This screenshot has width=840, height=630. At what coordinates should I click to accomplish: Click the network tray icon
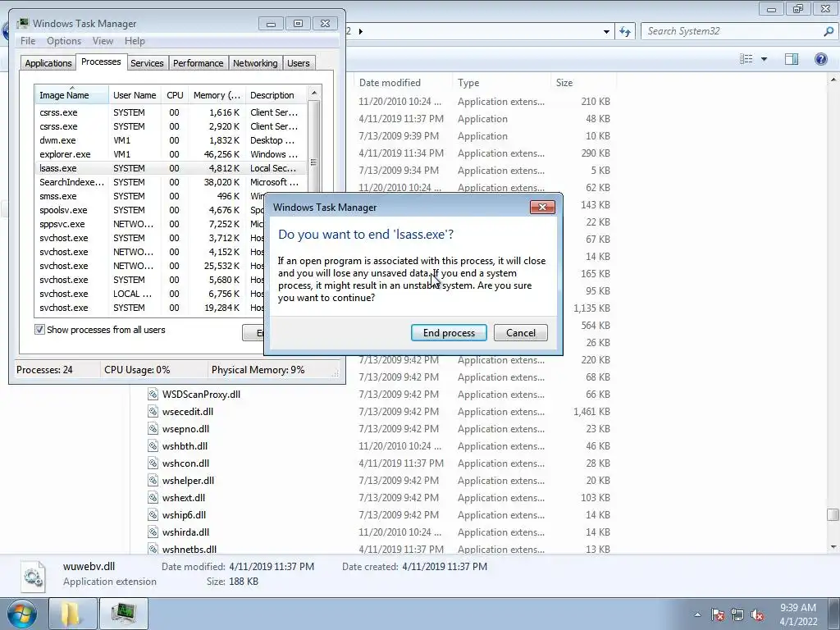click(737, 614)
